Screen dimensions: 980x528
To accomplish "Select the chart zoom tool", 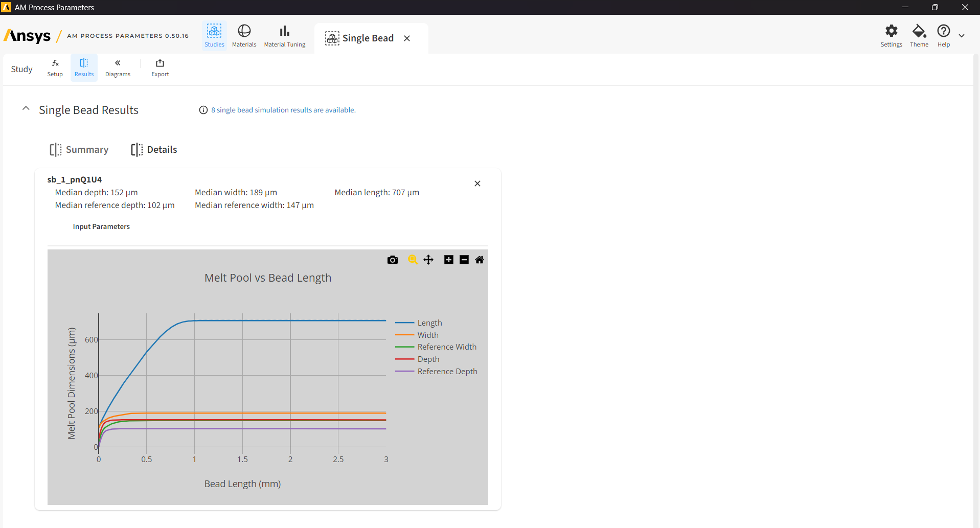I will [413, 260].
